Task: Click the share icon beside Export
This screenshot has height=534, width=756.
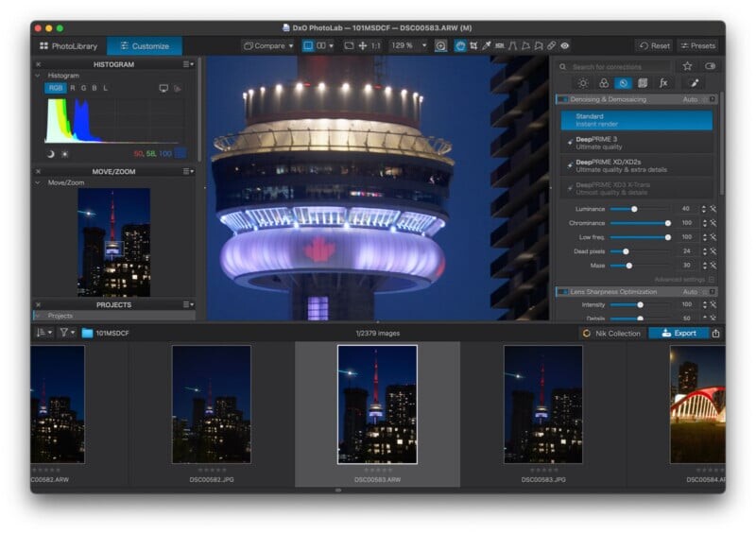Action: click(x=715, y=333)
